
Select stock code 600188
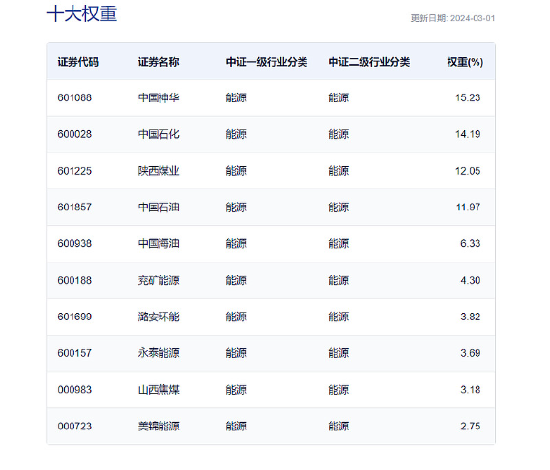(75, 280)
